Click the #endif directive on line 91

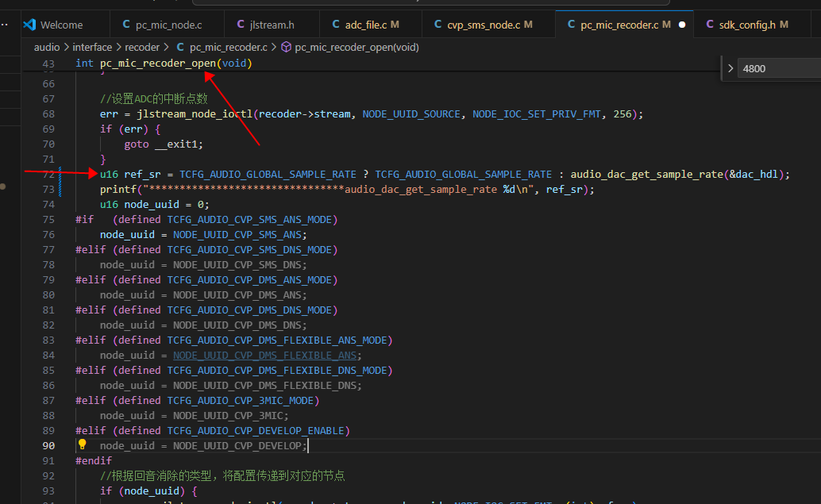pyautogui.click(x=94, y=460)
